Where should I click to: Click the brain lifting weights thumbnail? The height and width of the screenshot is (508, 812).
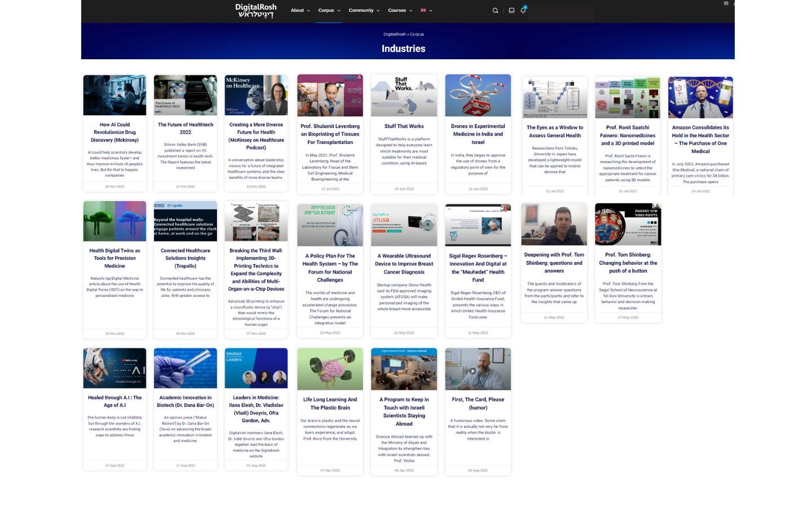[x=330, y=369]
